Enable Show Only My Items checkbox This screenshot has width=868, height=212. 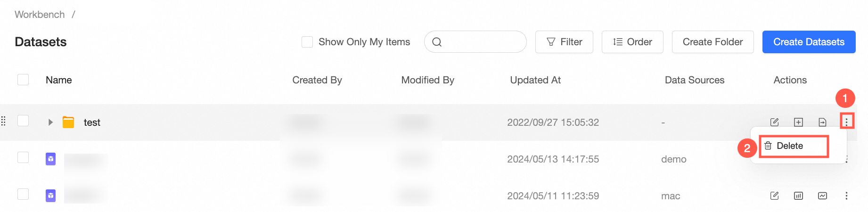point(307,42)
